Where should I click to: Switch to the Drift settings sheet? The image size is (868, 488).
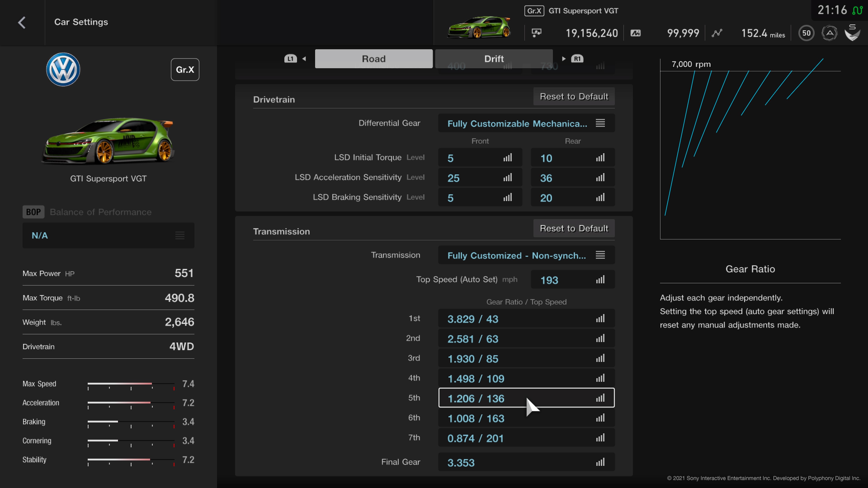[494, 59]
